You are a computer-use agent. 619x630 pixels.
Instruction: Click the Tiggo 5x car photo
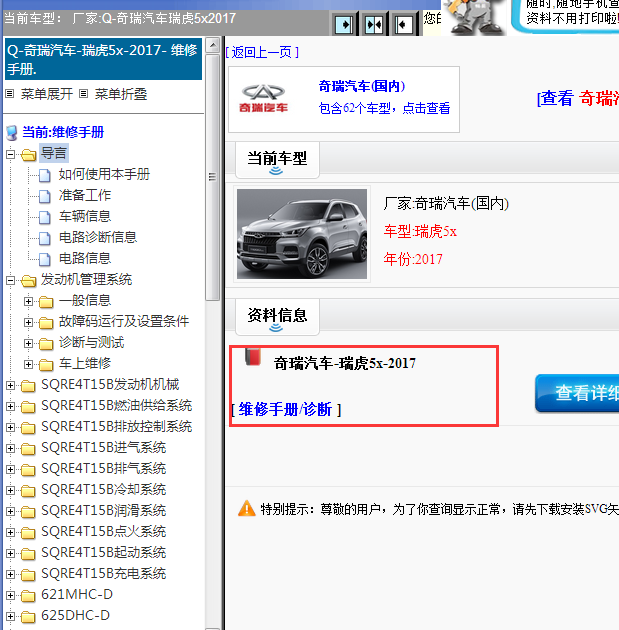302,234
